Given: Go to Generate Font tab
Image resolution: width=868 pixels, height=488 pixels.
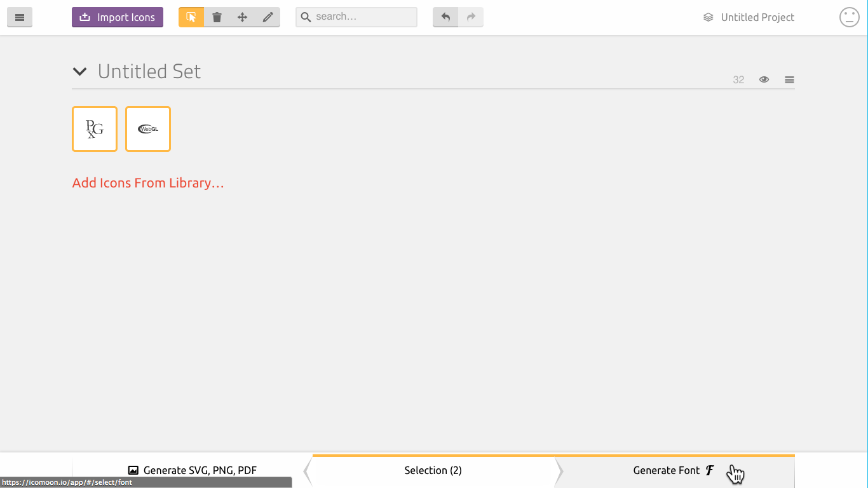Looking at the screenshot, I should pos(674,471).
